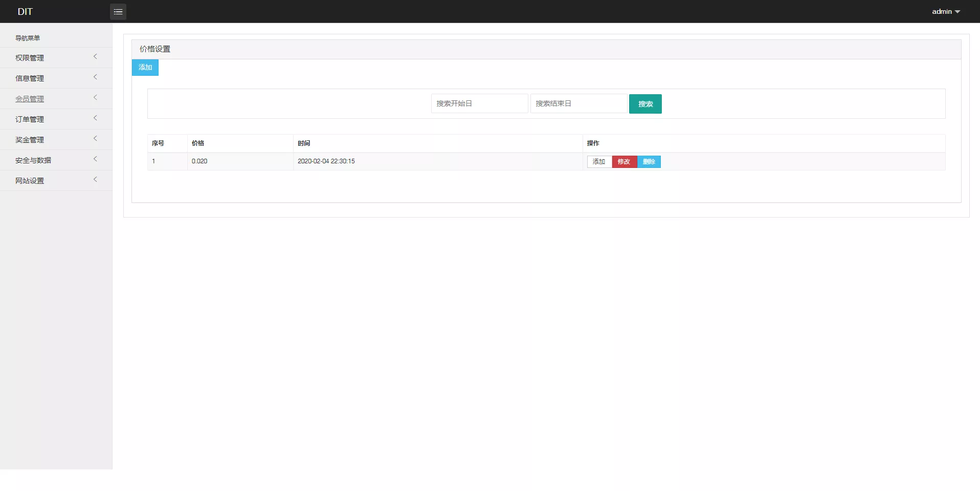Click the red 修改 button for row 1
This screenshot has width=980, height=491.
pos(624,161)
